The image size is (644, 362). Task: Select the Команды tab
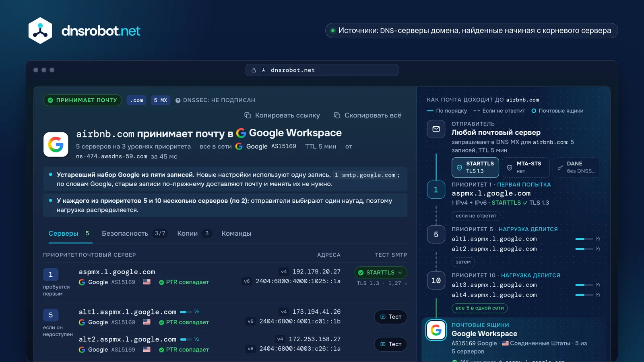[x=236, y=234]
